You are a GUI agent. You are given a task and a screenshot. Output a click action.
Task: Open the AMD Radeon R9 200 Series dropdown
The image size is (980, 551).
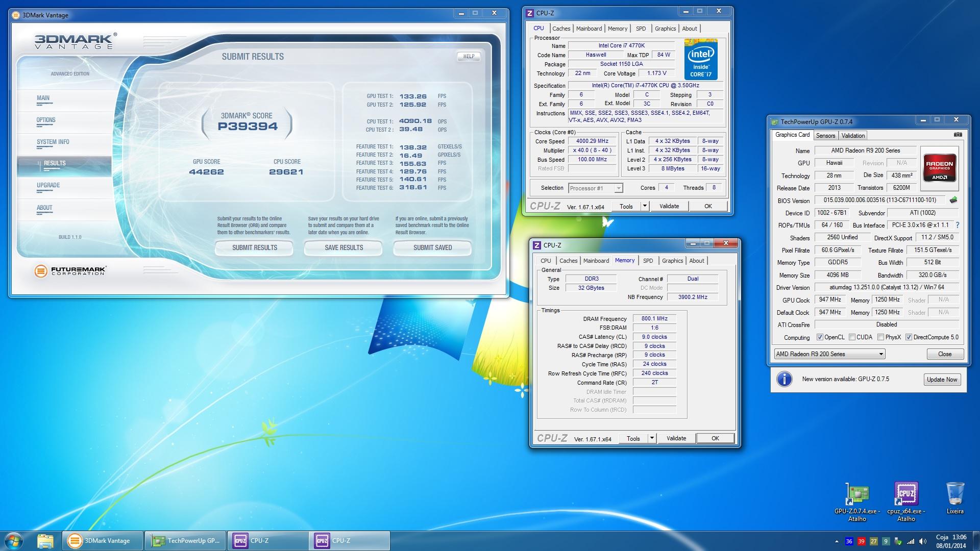tap(829, 354)
